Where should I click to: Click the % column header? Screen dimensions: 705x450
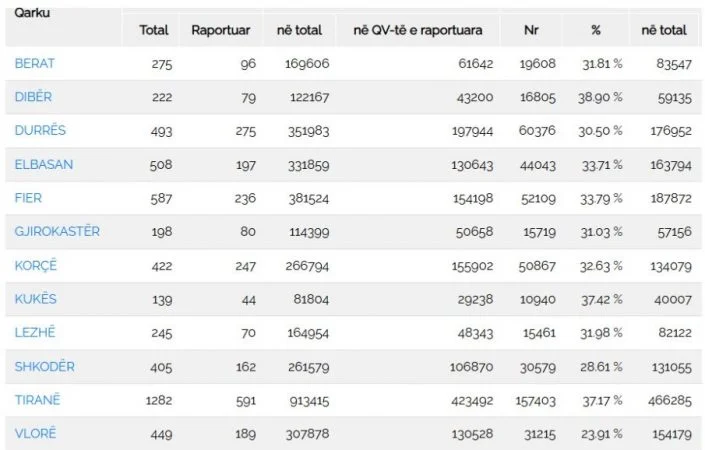(596, 30)
